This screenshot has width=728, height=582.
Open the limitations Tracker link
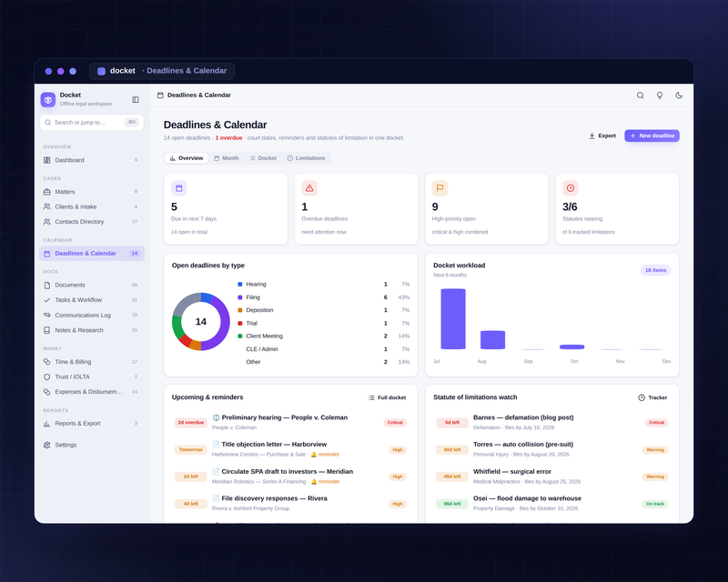pyautogui.click(x=652, y=397)
